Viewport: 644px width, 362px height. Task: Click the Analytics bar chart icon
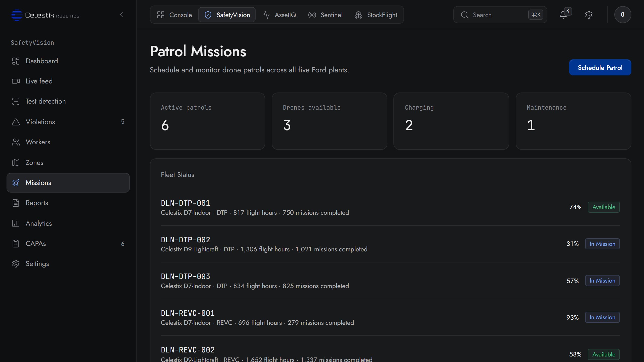click(x=16, y=223)
